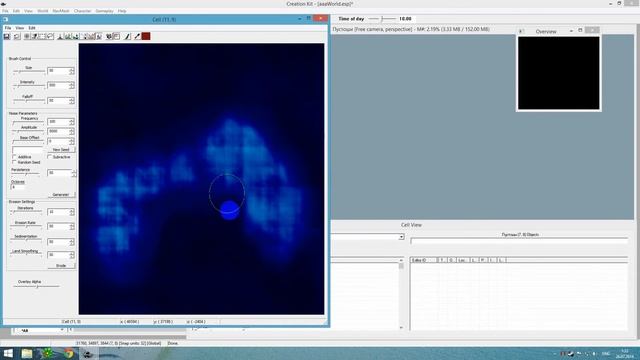This screenshot has height=360, width=640.
Task: Select the red color swatch in toolbar
Action: click(x=146, y=36)
